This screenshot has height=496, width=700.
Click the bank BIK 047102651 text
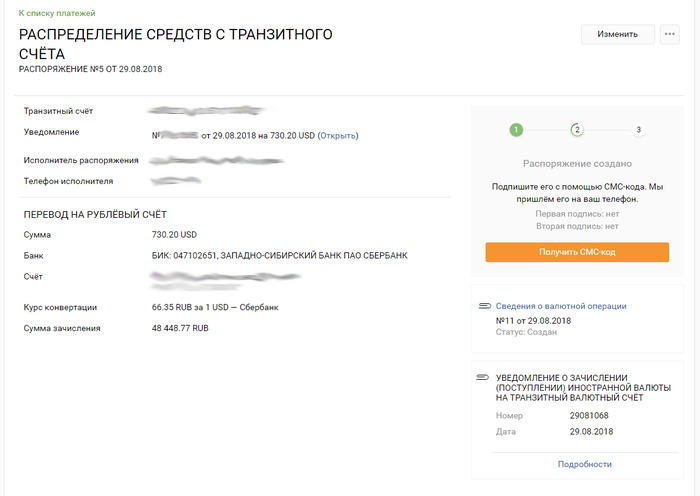279,255
